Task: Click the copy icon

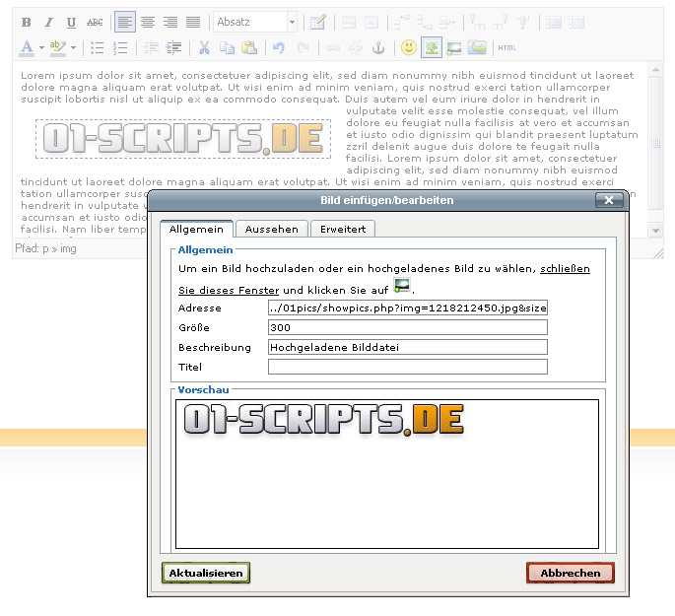Action: click(227, 47)
